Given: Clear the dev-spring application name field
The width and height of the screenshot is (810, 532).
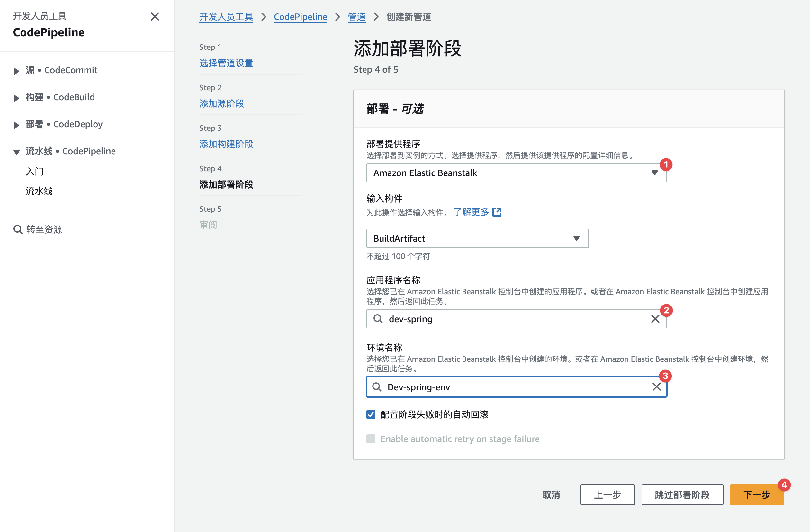Looking at the screenshot, I should point(655,319).
